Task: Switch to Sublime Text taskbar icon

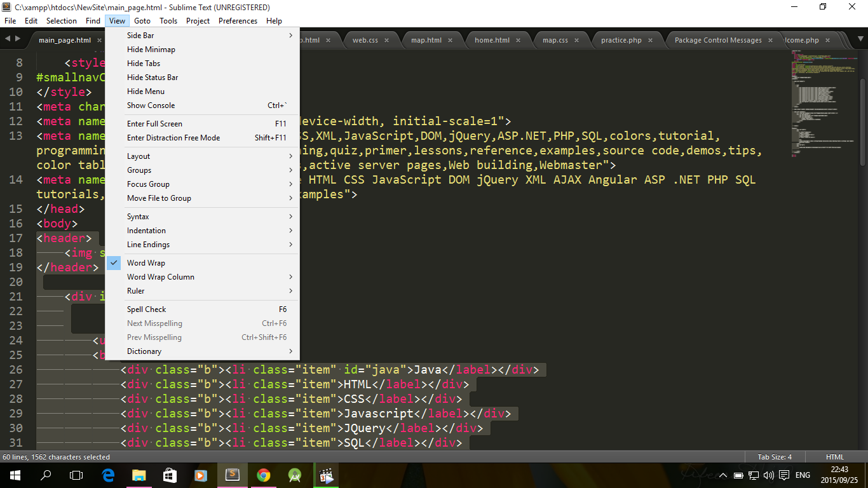Action: pyautogui.click(x=232, y=475)
